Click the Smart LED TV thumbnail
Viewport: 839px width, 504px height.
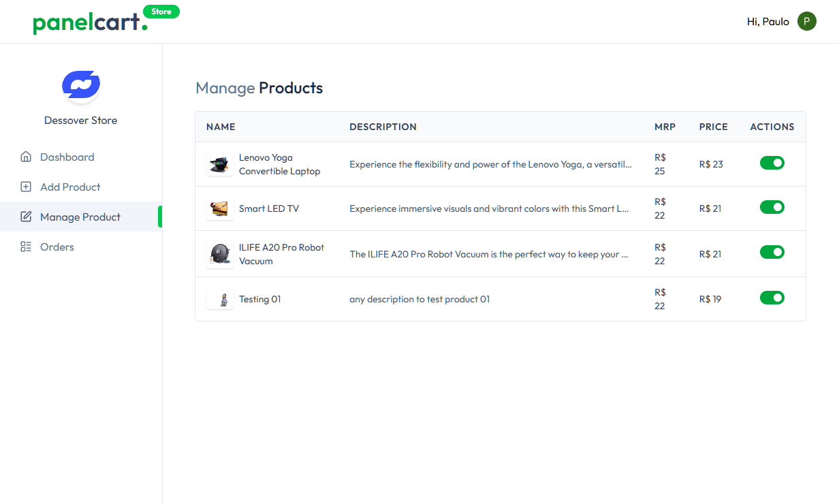tap(220, 208)
